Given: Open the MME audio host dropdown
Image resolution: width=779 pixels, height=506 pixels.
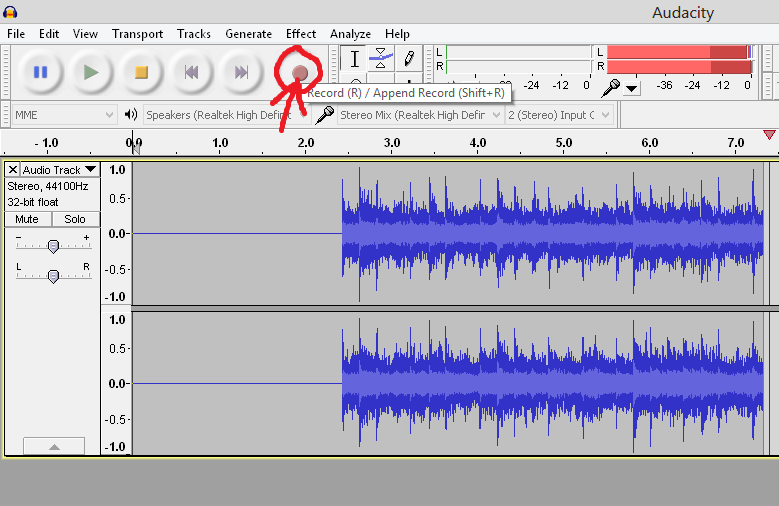Looking at the screenshot, I should [x=64, y=115].
